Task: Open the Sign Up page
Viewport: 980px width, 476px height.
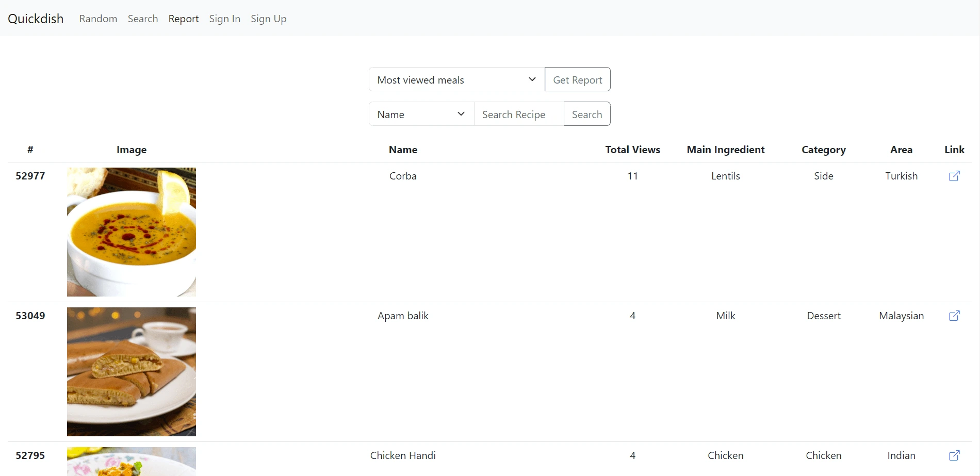Action: point(269,19)
